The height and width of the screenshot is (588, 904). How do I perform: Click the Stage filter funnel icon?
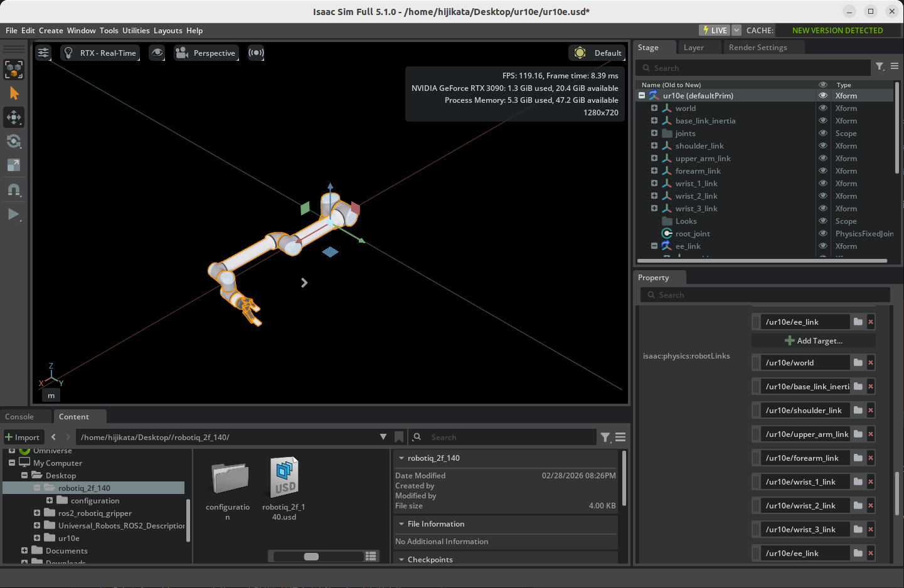(x=880, y=67)
